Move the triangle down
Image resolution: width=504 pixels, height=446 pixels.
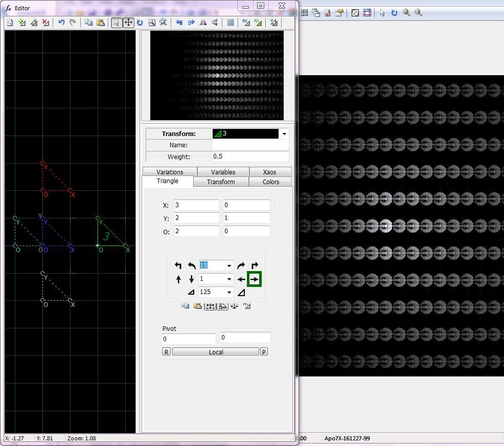[x=192, y=279]
